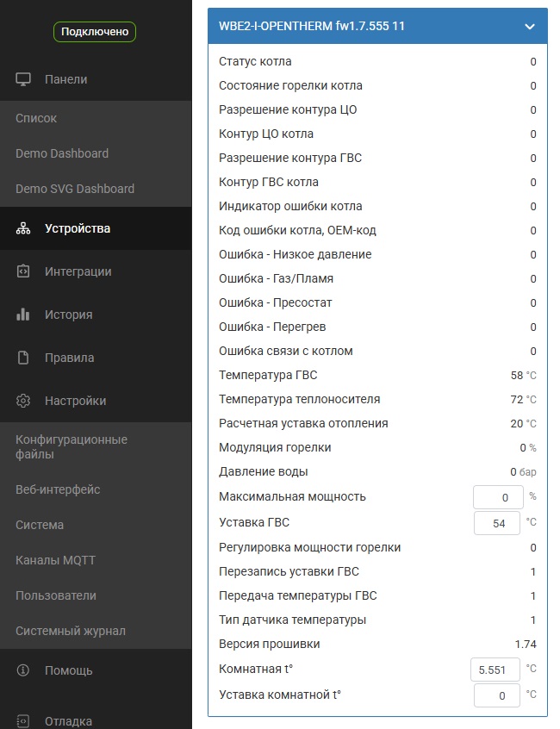Click the История bar chart icon

(x=23, y=315)
